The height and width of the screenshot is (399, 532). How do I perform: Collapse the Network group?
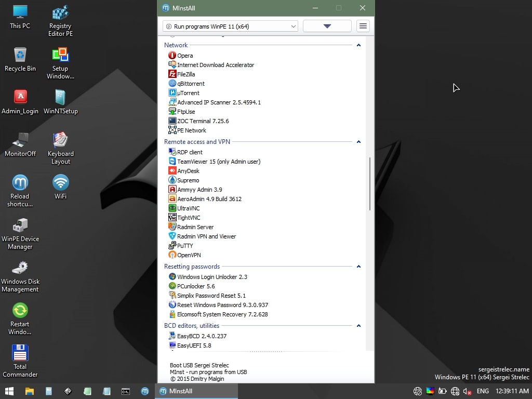tap(358, 45)
